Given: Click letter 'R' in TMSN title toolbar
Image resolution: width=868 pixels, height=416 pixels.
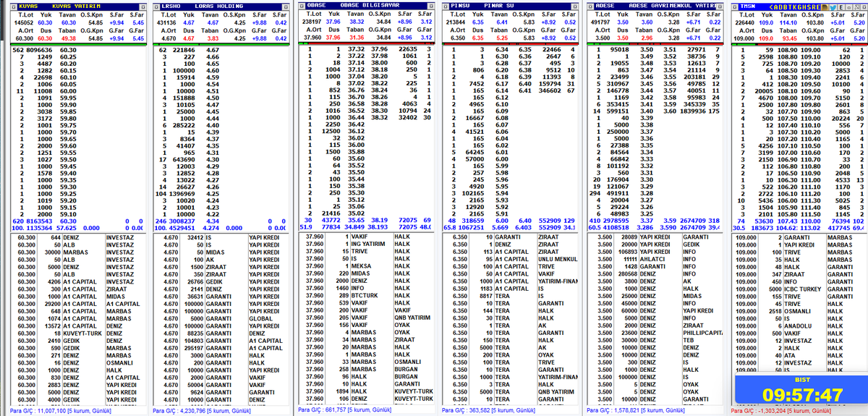Looking at the screenshot, I should coord(814,7).
